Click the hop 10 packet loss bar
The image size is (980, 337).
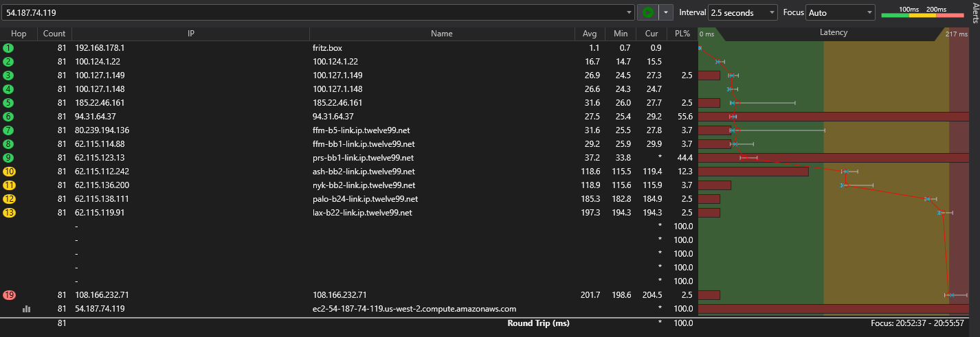(753, 172)
